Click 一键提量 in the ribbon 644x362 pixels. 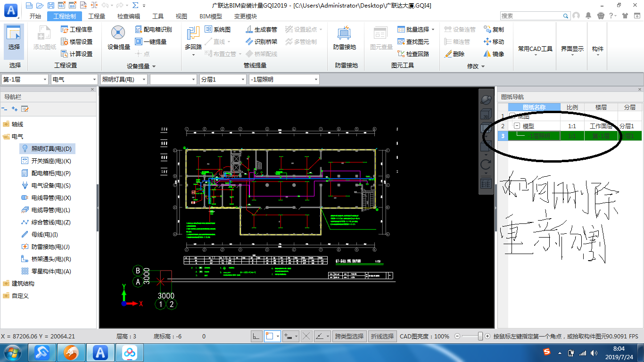coord(151,41)
